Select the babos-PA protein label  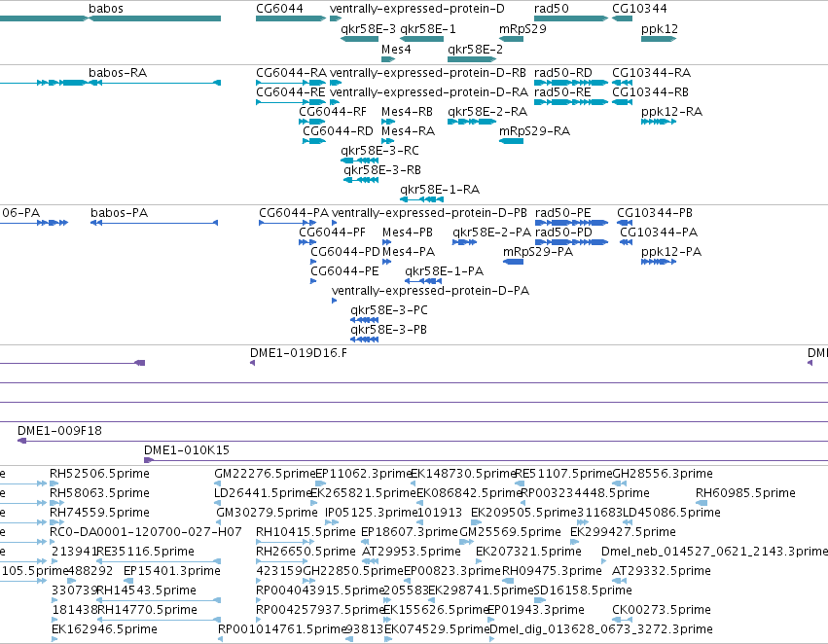pos(120,213)
